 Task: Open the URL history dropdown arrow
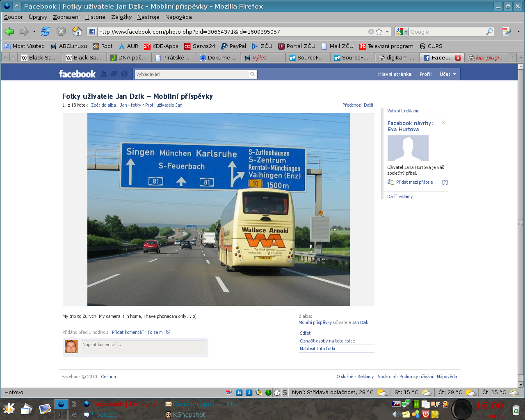pyautogui.click(x=387, y=32)
